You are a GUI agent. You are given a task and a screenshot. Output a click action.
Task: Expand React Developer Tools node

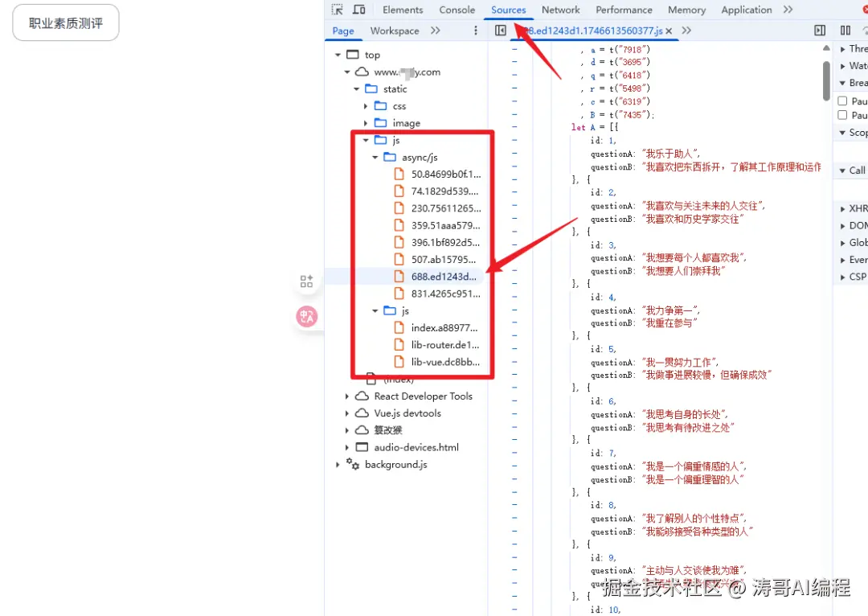347,396
